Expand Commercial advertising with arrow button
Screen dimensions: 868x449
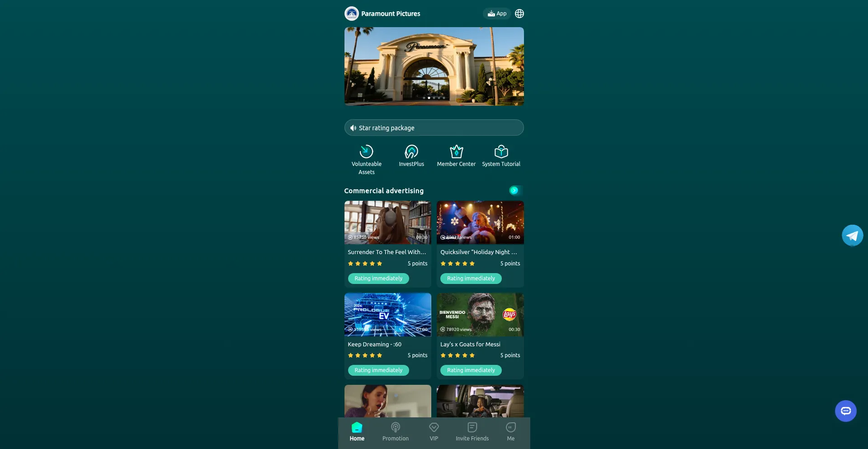point(514,190)
